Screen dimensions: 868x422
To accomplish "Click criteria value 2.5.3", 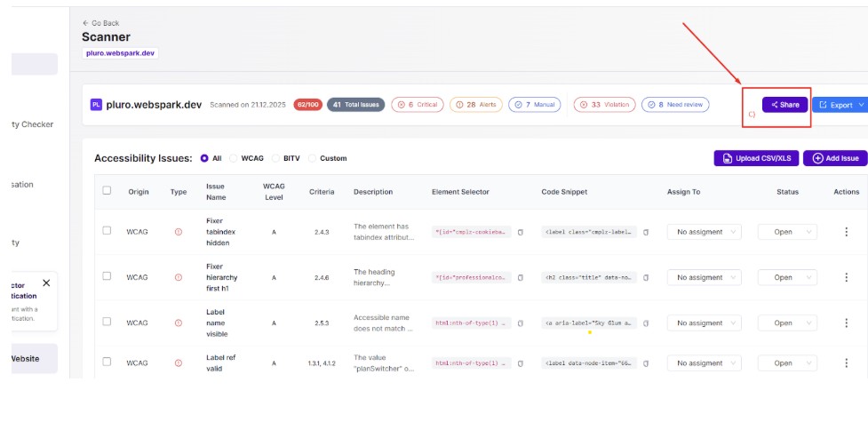I will [322, 322].
